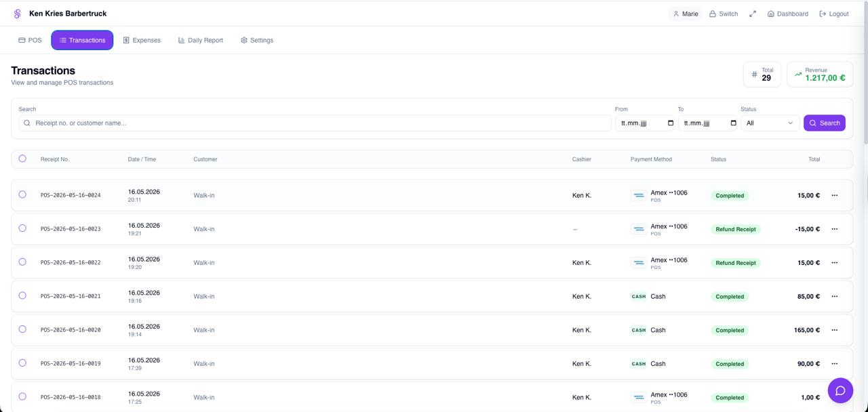This screenshot has width=868, height=412.
Task: Open the Daily Report tab
Action: 201,40
